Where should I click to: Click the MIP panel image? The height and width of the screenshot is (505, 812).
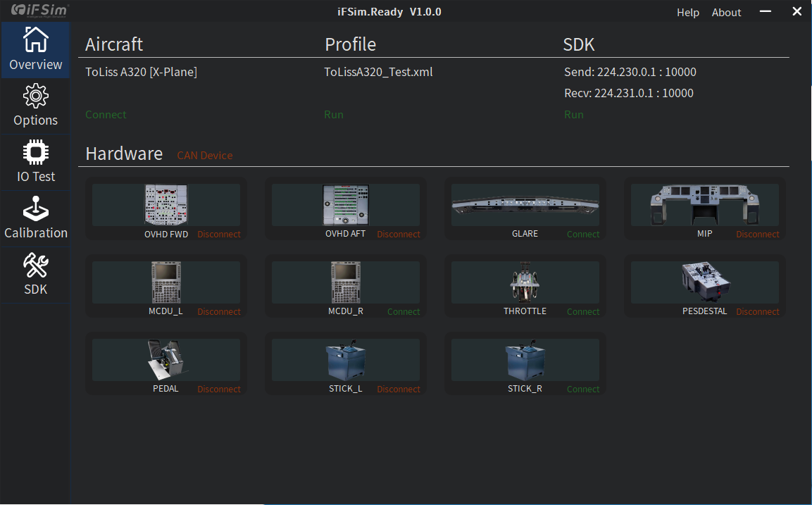704,205
